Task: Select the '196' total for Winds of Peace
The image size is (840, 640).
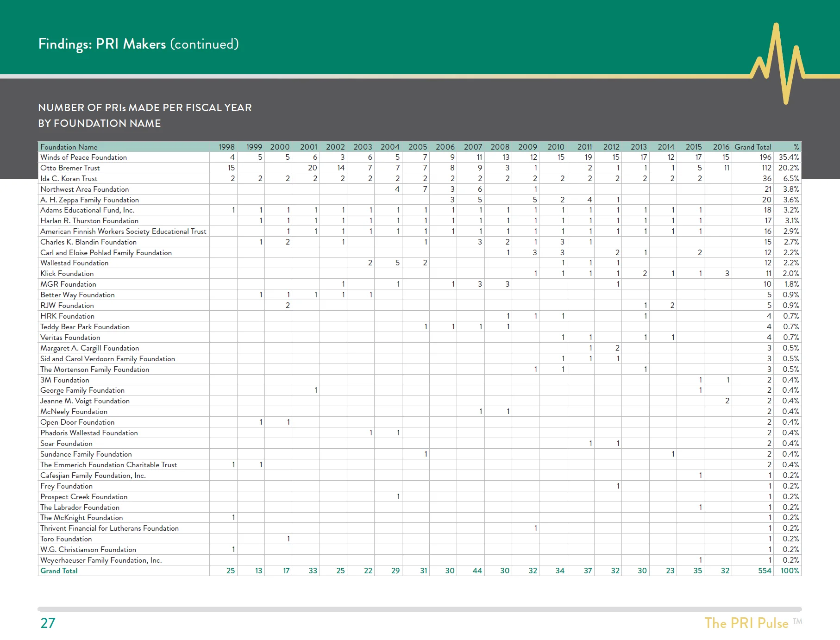Action: click(765, 157)
